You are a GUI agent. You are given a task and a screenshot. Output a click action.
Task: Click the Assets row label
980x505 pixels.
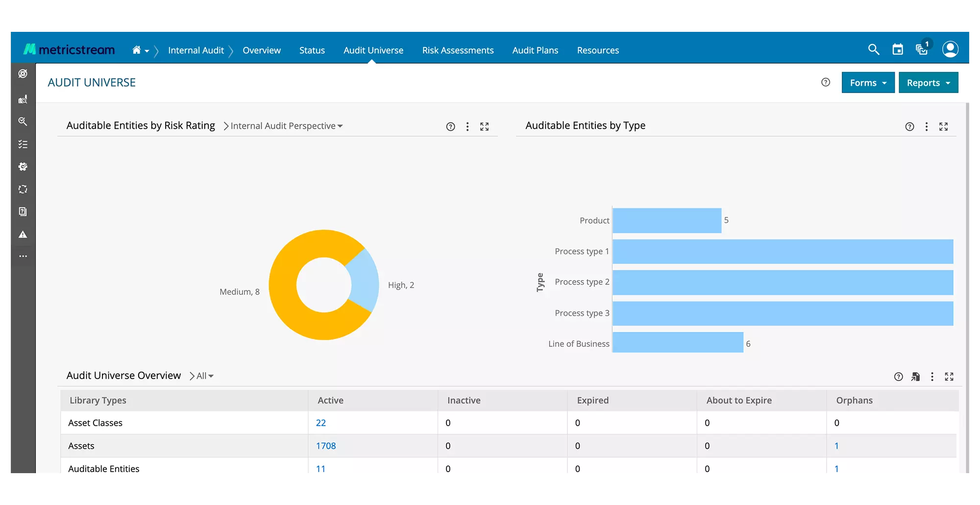81,446
